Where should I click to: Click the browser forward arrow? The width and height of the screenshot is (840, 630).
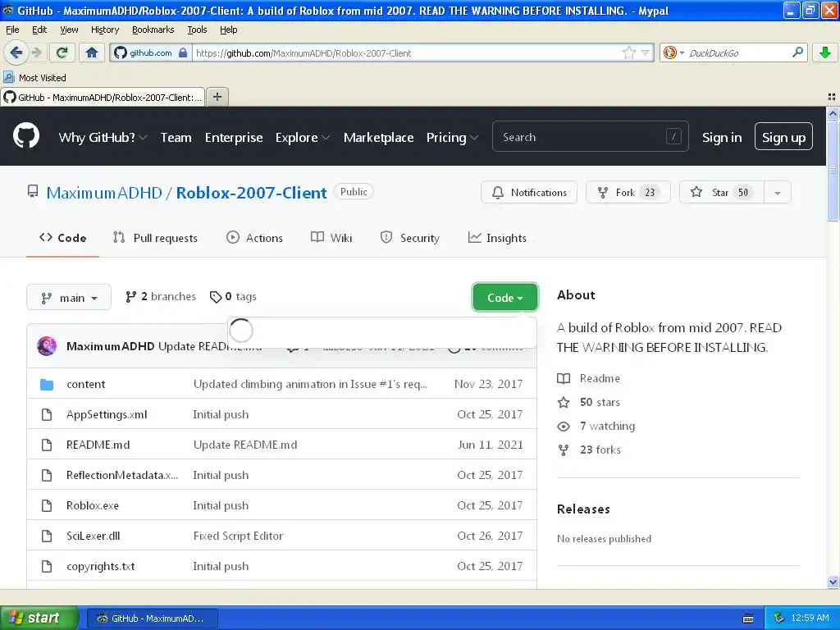(36, 52)
